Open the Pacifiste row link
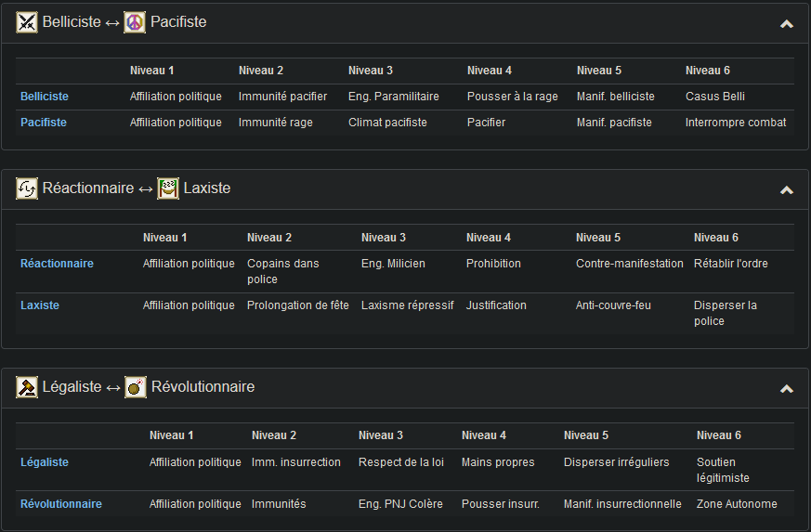Viewport: 811px width, 532px height. click(44, 123)
